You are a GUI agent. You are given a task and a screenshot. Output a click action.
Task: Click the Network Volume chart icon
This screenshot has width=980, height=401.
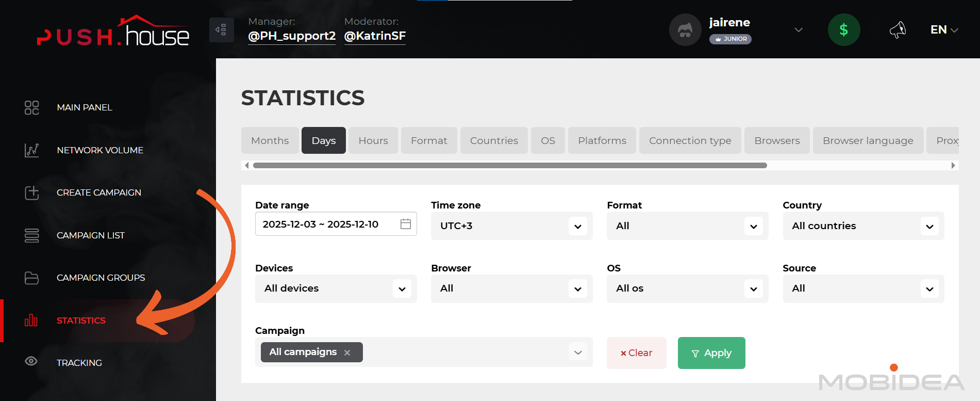point(31,150)
